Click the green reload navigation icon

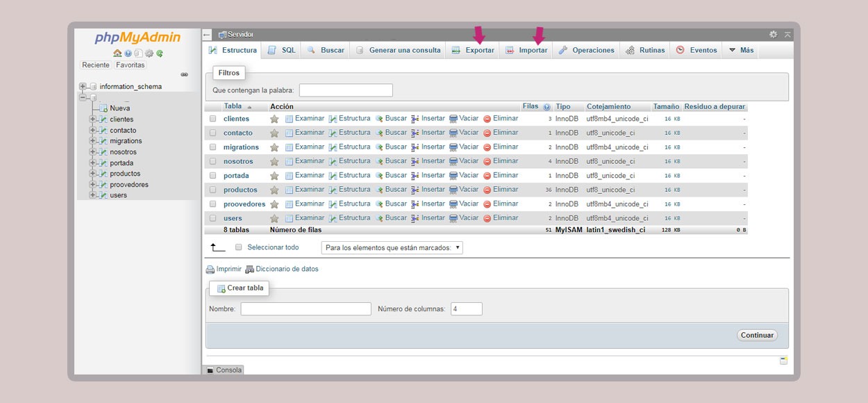pyautogui.click(x=159, y=54)
